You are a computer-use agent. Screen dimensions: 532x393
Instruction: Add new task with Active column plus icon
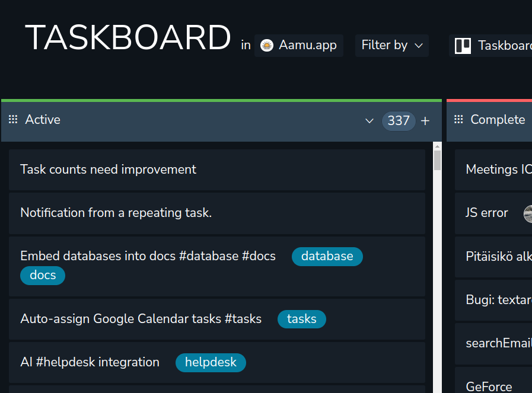(x=425, y=121)
